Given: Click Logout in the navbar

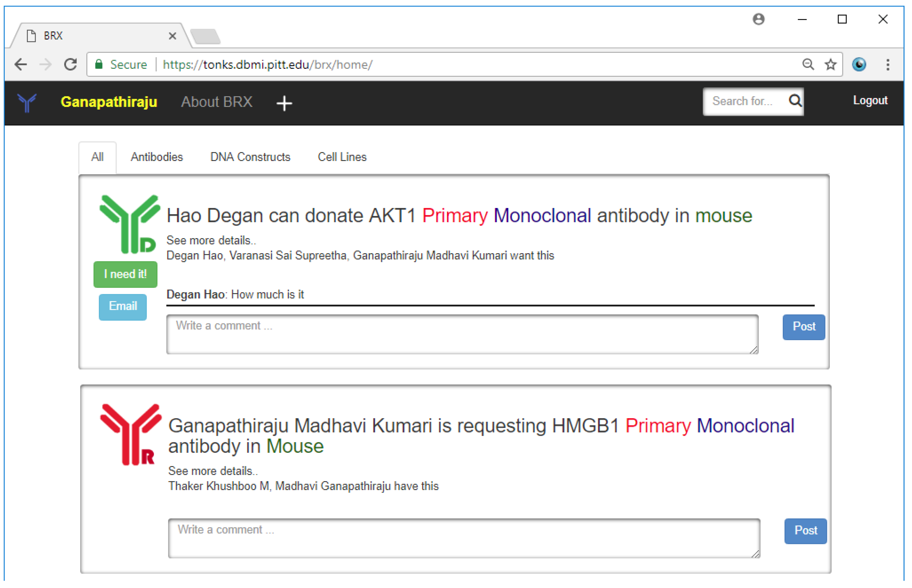Looking at the screenshot, I should (870, 101).
